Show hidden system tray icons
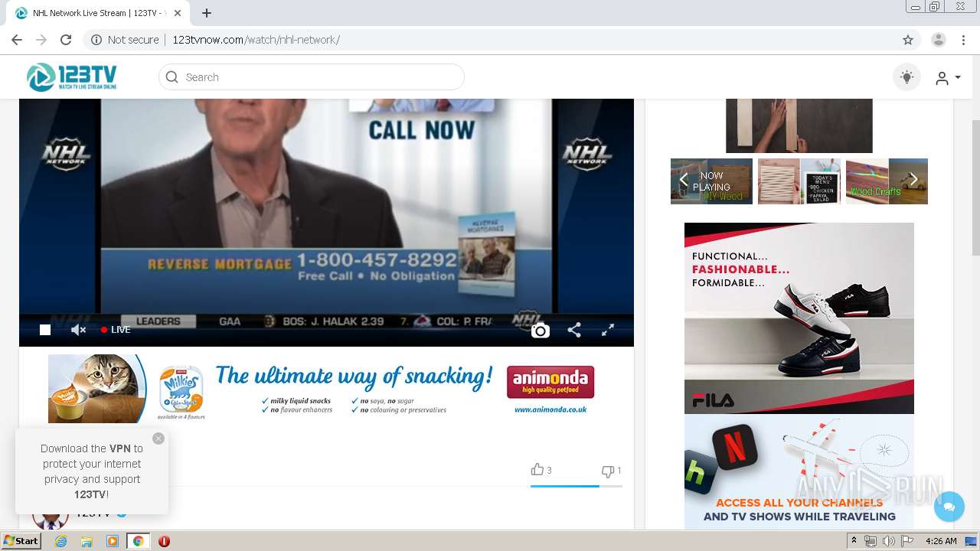 854,541
